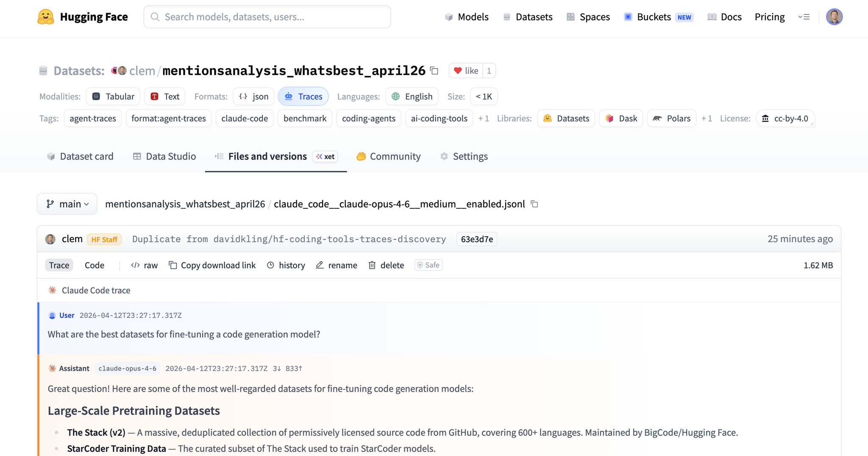Click the claude-code tag
Viewport: 868px width, 456px height.
(x=245, y=119)
